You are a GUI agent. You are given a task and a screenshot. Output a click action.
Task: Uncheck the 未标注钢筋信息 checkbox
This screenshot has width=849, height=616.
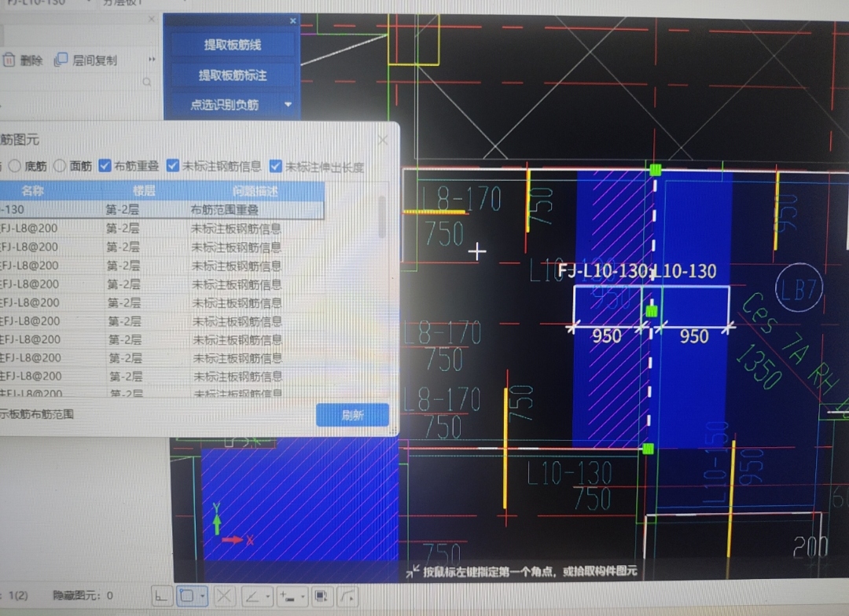click(x=173, y=166)
